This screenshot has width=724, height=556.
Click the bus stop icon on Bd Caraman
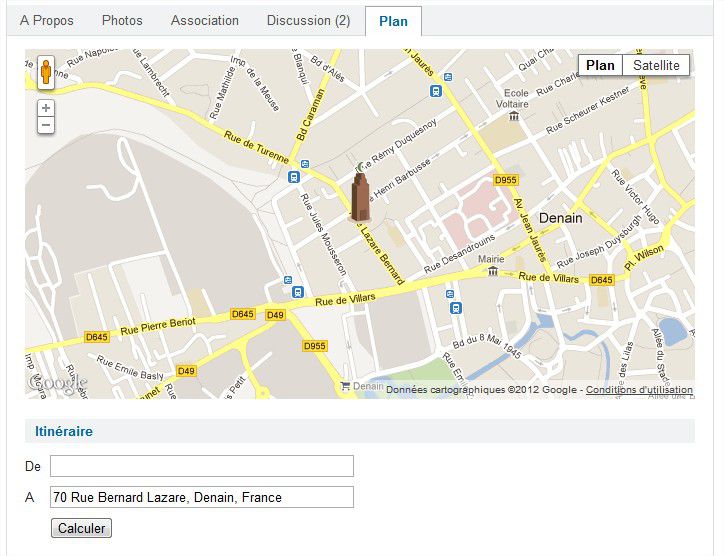(293, 177)
